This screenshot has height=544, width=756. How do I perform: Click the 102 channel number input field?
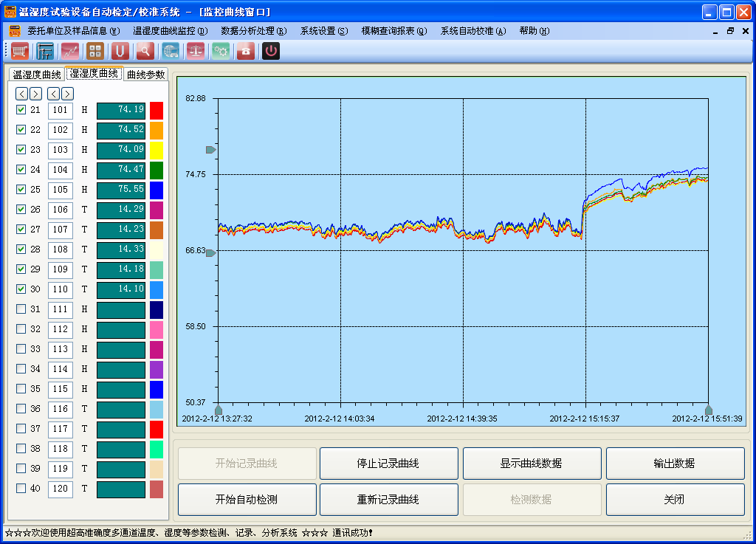[x=61, y=130]
